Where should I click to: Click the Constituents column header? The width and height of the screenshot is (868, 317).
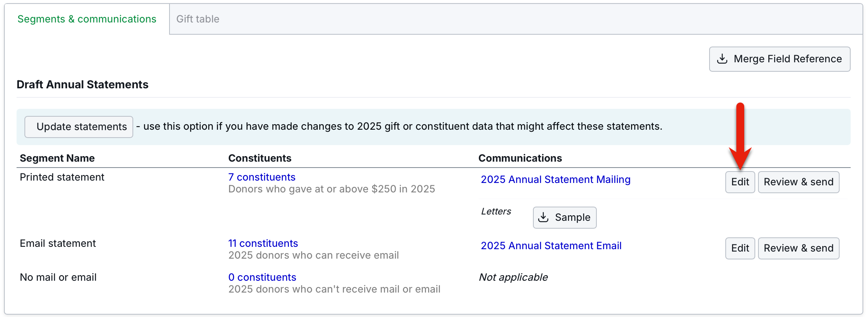click(260, 158)
